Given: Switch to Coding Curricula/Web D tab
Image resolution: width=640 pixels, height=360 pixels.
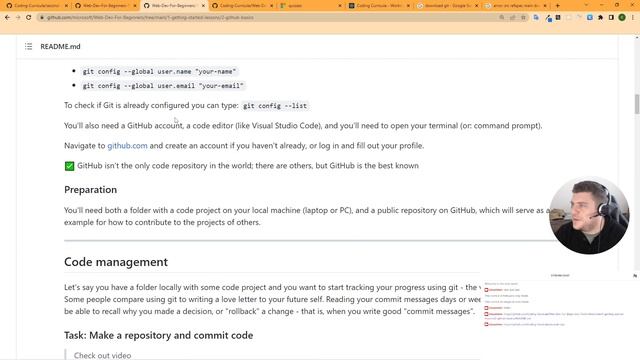Looking at the screenshot, I should coord(242,6).
